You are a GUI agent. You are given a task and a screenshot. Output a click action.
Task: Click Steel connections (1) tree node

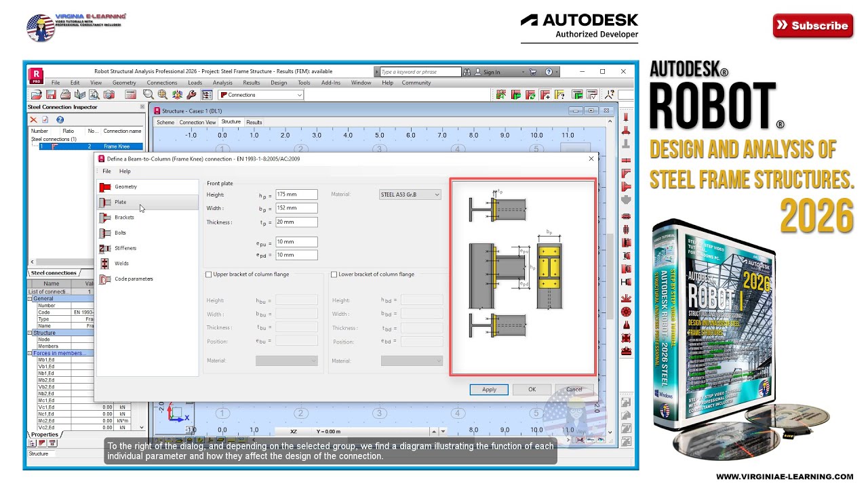click(x=54, y=139)
